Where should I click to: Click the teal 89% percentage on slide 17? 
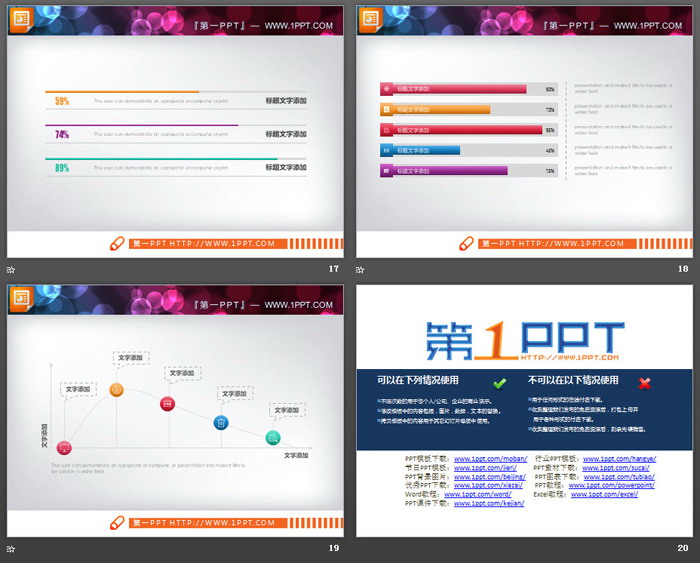coord(62,168)
